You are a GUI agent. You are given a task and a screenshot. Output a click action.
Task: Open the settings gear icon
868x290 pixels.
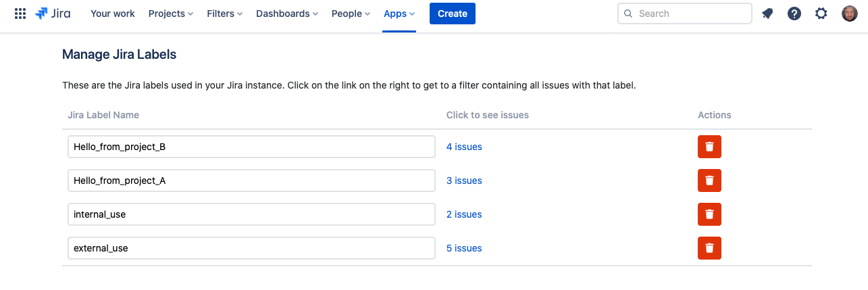point(821,14)
